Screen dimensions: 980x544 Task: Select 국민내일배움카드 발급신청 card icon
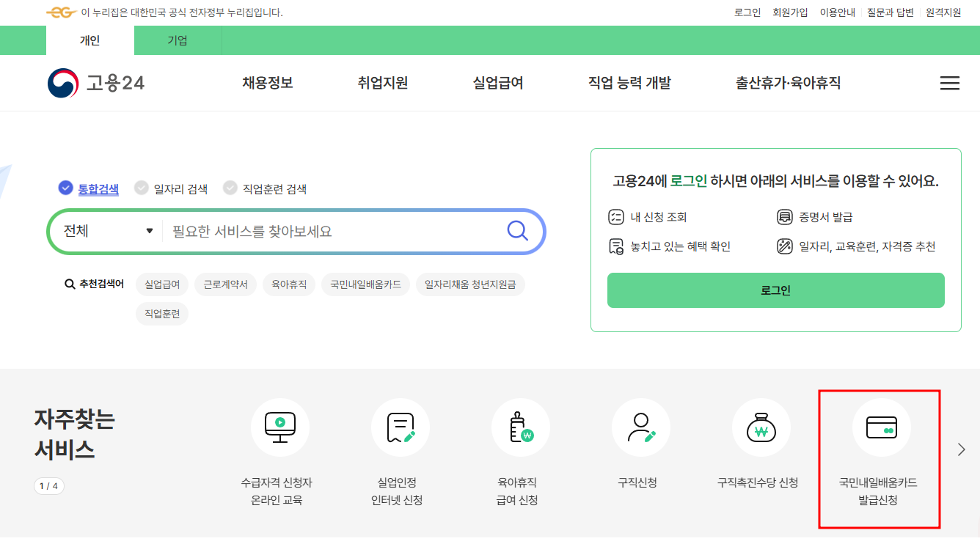[x=880, y=427]
